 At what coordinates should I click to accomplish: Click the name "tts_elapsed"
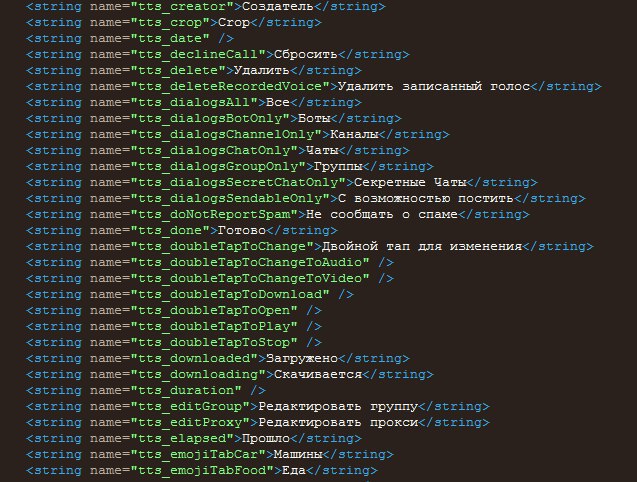point(182,439)
